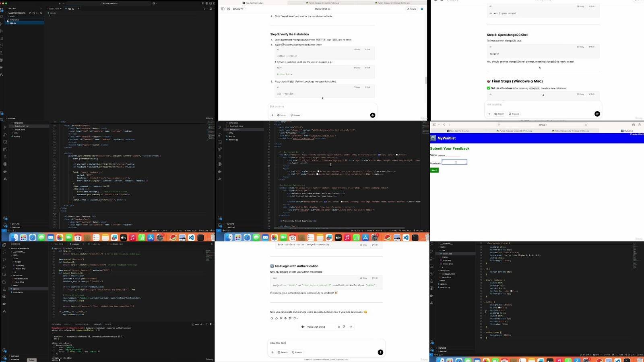The width and height of the screenshot is (644, 362).
Task: Toggle Reason pill in Step 4 MongoDB ChatGPT composer
Action: [x=514, y=114]
